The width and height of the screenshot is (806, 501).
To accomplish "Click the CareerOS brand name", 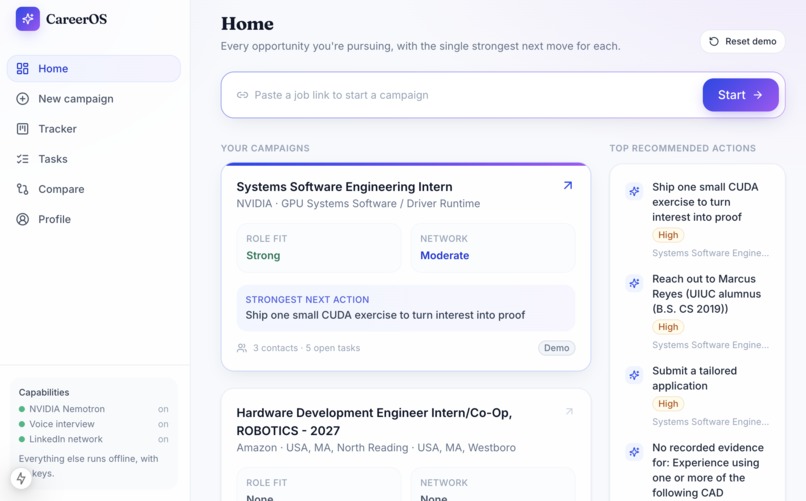I will pyautogui.click(x=77, y=19).
